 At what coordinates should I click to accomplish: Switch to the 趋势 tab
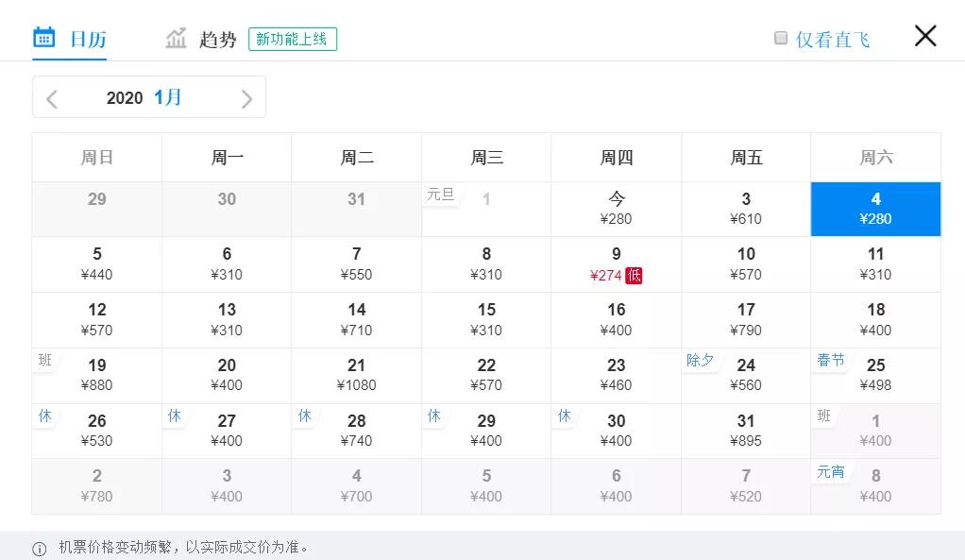(x=217, y=40)
